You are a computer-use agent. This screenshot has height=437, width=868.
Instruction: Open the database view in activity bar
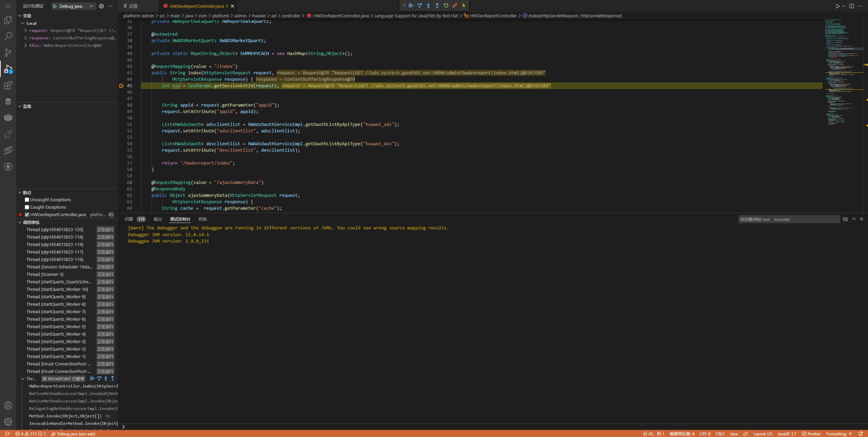point(8,102)
